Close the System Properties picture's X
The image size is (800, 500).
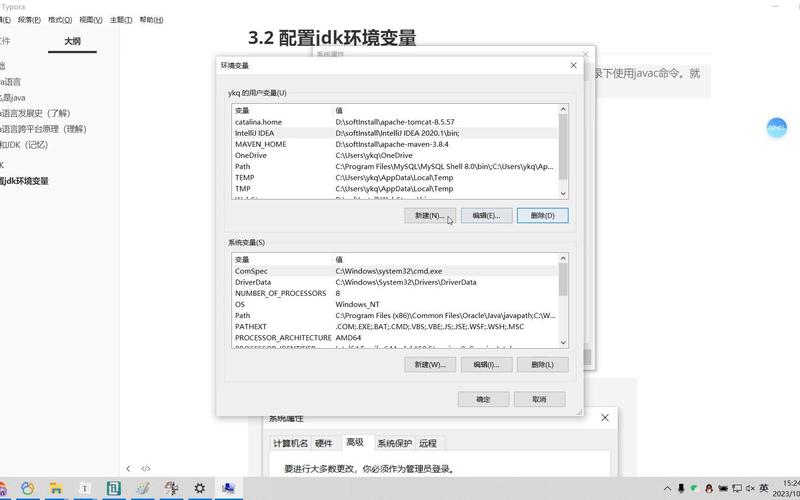pyautogui.click(x=605, y=417)
